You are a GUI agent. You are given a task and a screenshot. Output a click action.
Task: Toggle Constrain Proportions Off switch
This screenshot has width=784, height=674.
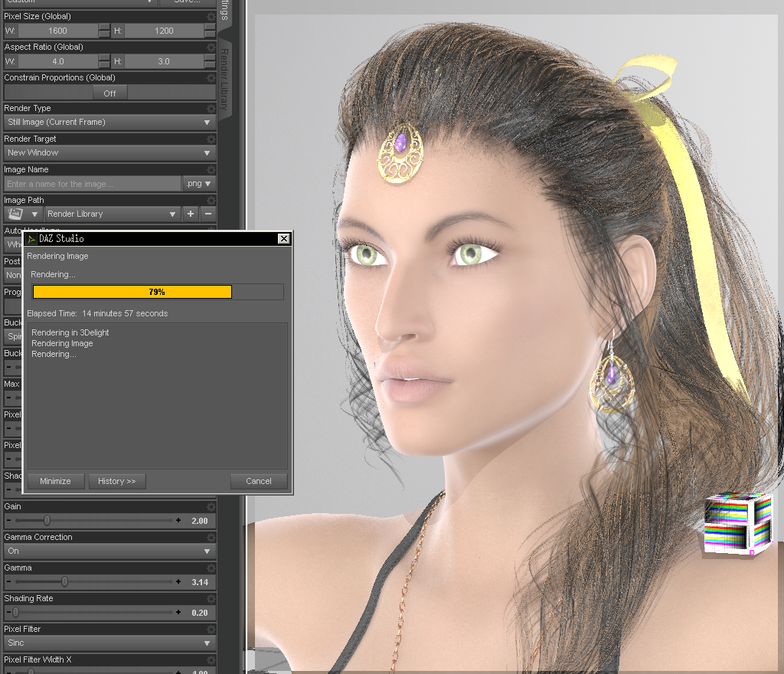pyautogui.click(x=110, y=93)
